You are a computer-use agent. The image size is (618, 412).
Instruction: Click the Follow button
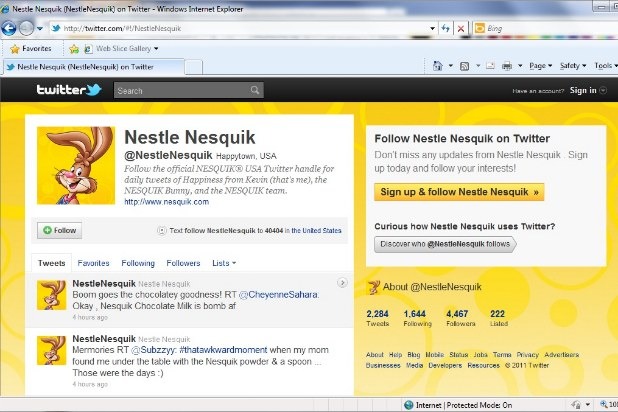tap(59, 230)
